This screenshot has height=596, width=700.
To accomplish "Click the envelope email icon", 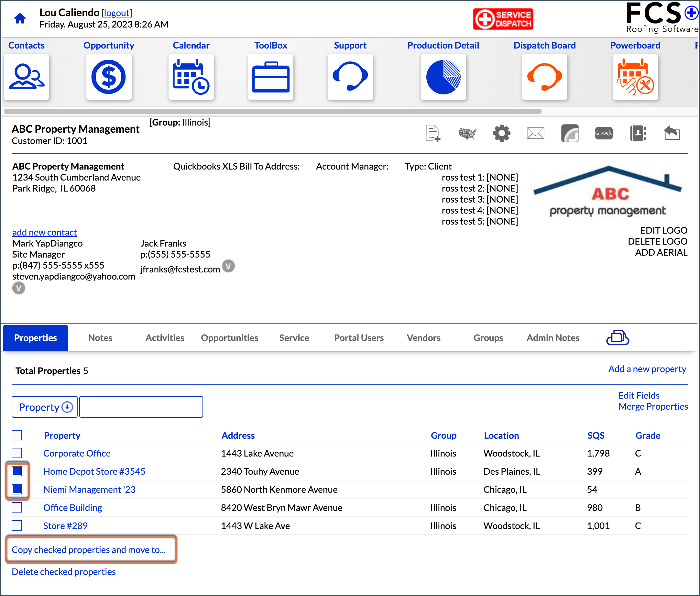I will pos(535,133).
